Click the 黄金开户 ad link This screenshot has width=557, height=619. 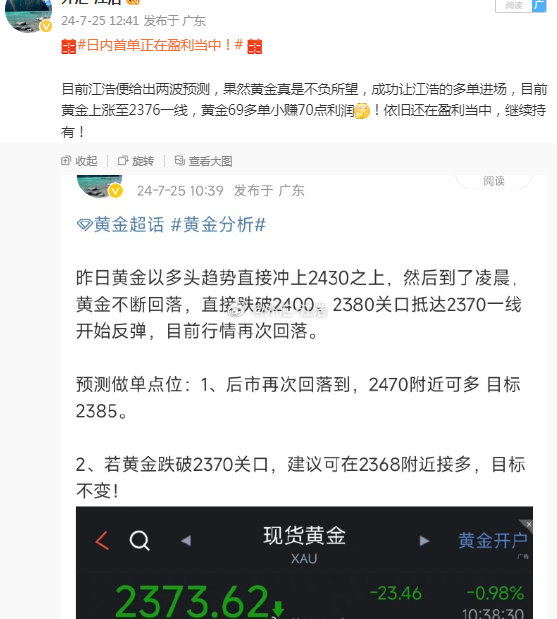tap(492, 540)
